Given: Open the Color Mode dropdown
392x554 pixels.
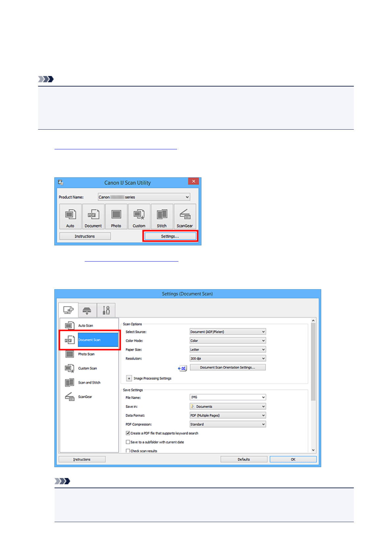Looking at the screenshot, I should click(227, 341).
